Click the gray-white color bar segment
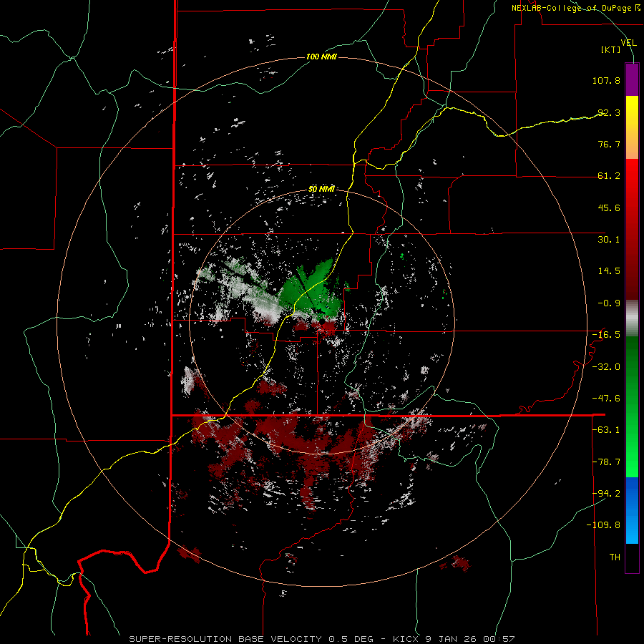644x644 pixels. tap(632, 318)
